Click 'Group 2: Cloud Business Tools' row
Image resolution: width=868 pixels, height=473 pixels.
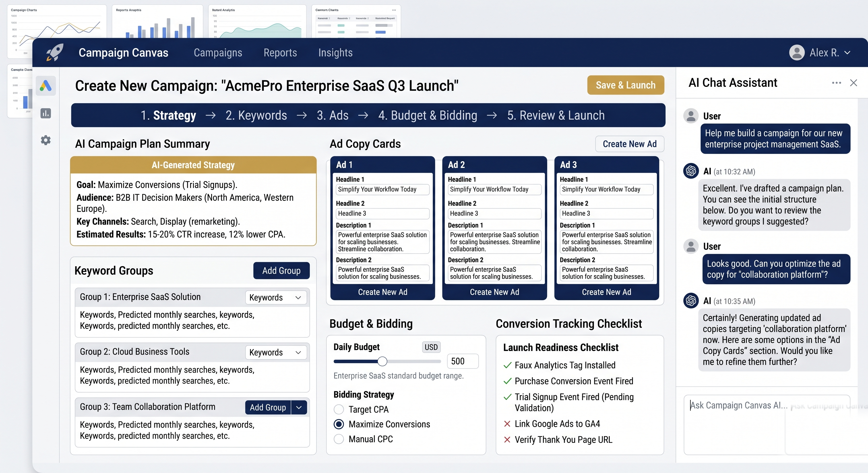tap(192, 352)
